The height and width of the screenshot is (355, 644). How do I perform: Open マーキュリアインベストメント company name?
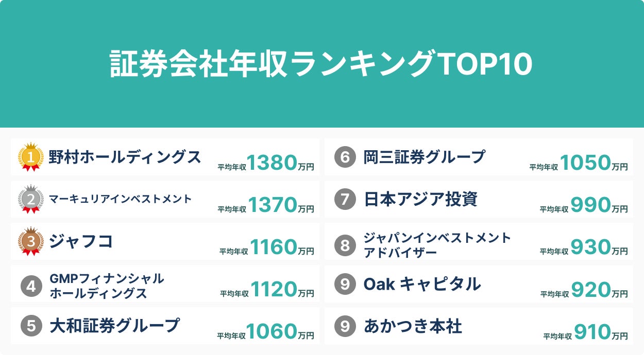[x=121, y=199]
